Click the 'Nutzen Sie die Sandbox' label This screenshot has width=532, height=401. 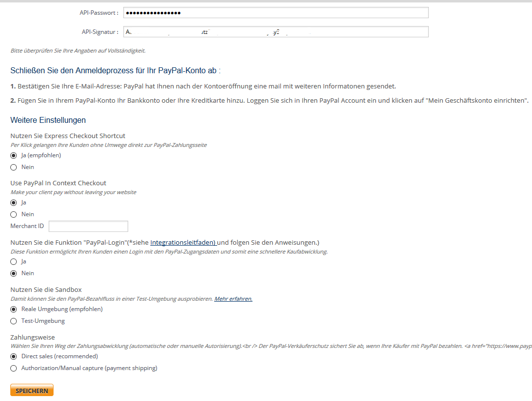46,289
